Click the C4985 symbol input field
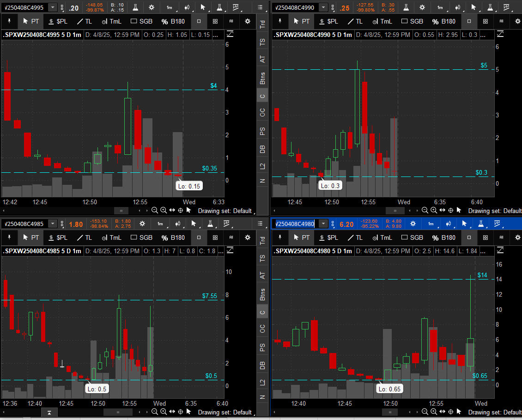Screen dimensions: 522x420 coord(25,224)
